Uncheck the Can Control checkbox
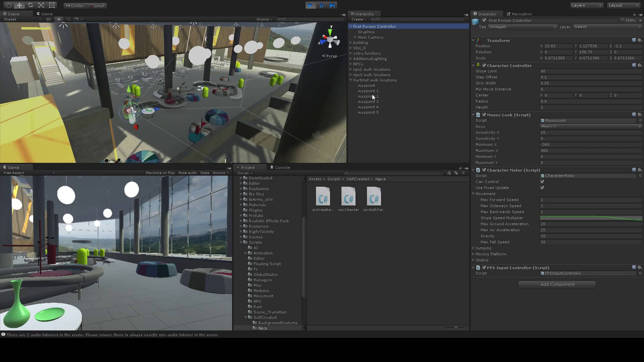 click(542, 182)
